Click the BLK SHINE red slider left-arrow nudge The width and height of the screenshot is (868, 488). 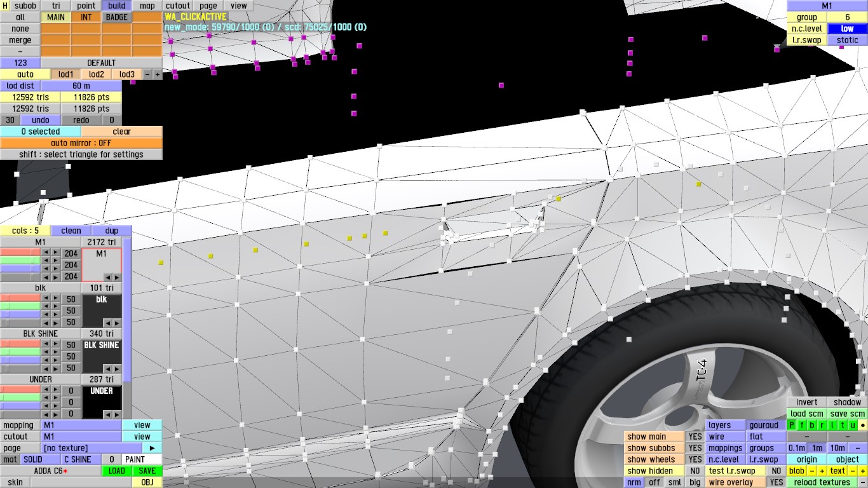point(46,345)
